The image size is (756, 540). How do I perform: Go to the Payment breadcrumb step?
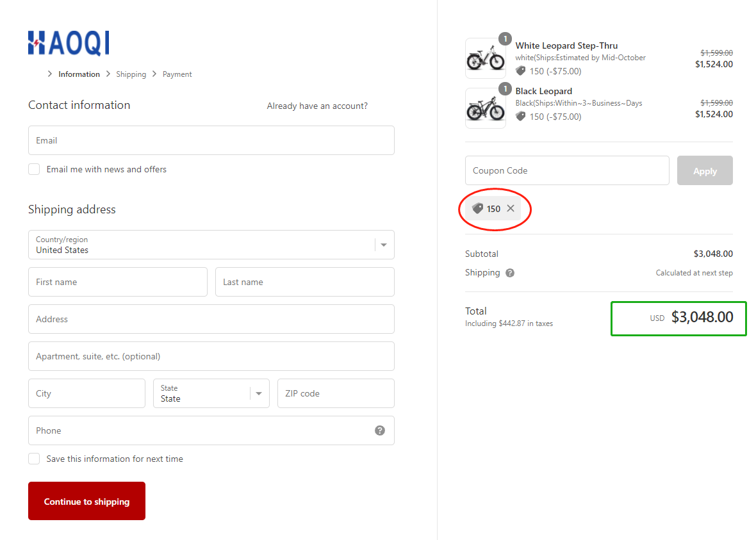(x=177, y=74)
